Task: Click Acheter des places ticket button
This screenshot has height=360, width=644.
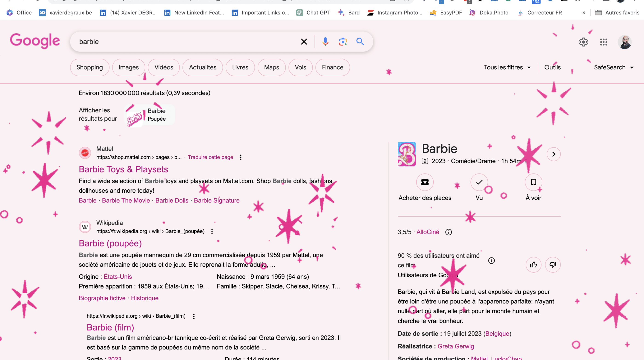Action: (425, 182)
